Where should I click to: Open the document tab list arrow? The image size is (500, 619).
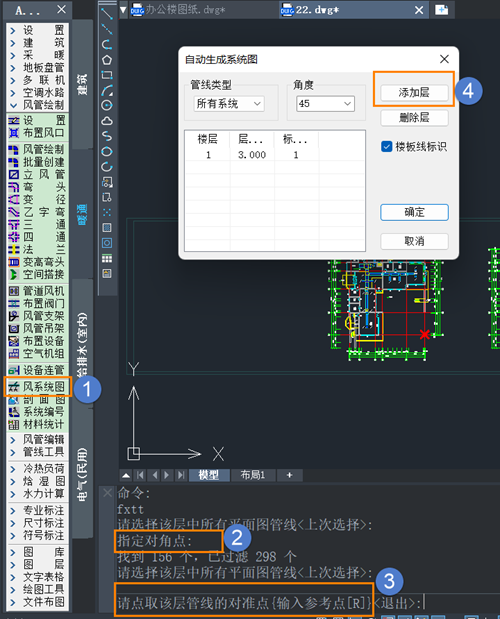[x=123, y=9]
